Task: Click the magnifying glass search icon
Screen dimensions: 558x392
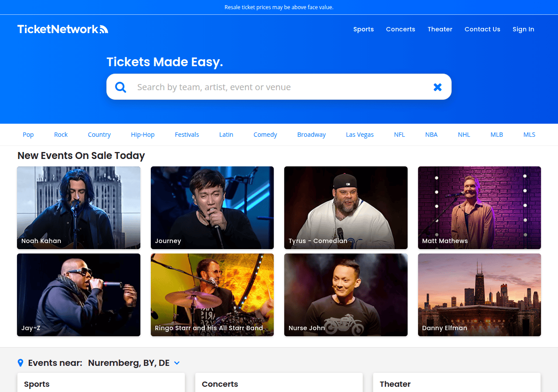Action: click(x=121, y=87)
